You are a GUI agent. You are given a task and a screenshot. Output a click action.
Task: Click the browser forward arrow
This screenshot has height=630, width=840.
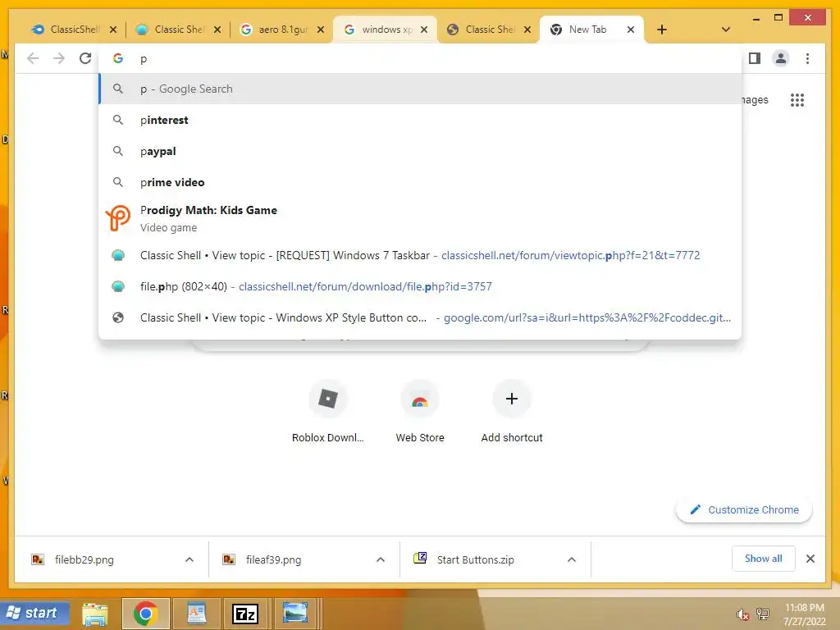pyautogui.click(x=59, y=58)
